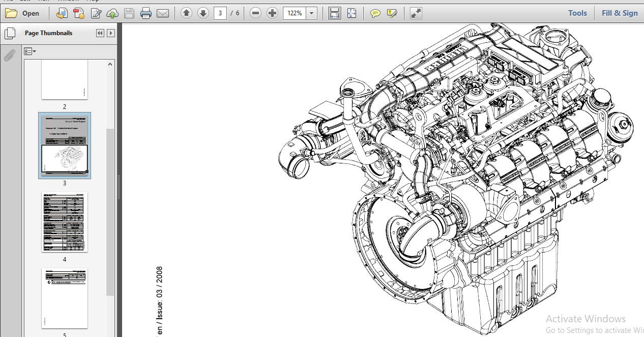Viewport: 644px width, 337px height.
Task: Click the single right arrow in panel header
Action: coord(110,33)
